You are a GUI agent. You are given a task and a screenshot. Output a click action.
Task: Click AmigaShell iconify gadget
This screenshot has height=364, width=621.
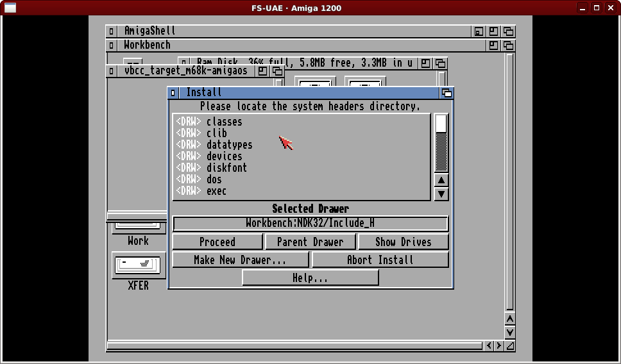[x=479, y=31]
